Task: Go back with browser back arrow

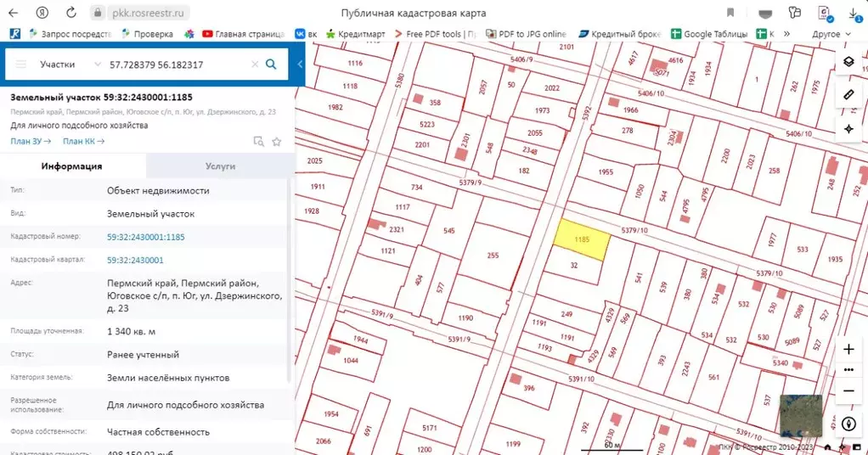Action: [x=14, y=13]
